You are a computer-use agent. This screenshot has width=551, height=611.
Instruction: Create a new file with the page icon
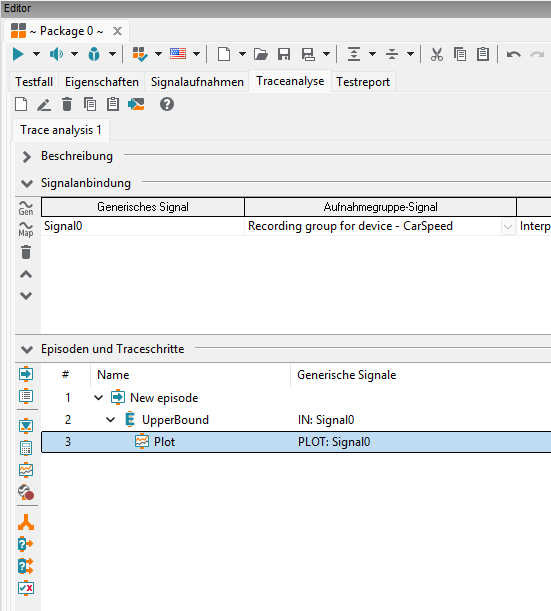click(x=224, y=54)
